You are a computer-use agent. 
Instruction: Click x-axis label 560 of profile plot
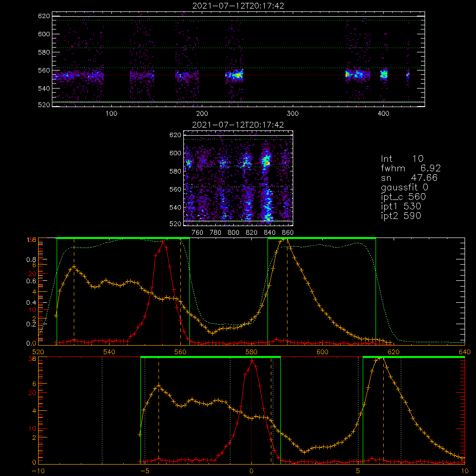pyautogui.click(x=180, y=352)
